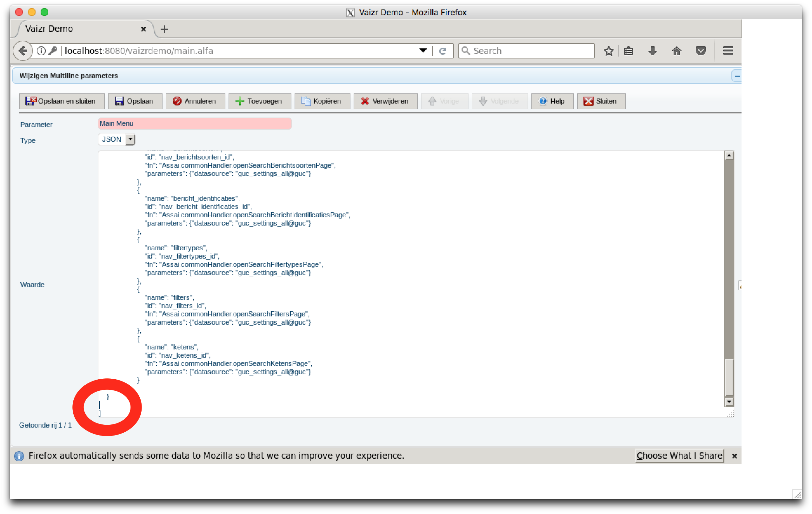Click the disabled Volgende button
812x514 pixels.
point(500,101)
